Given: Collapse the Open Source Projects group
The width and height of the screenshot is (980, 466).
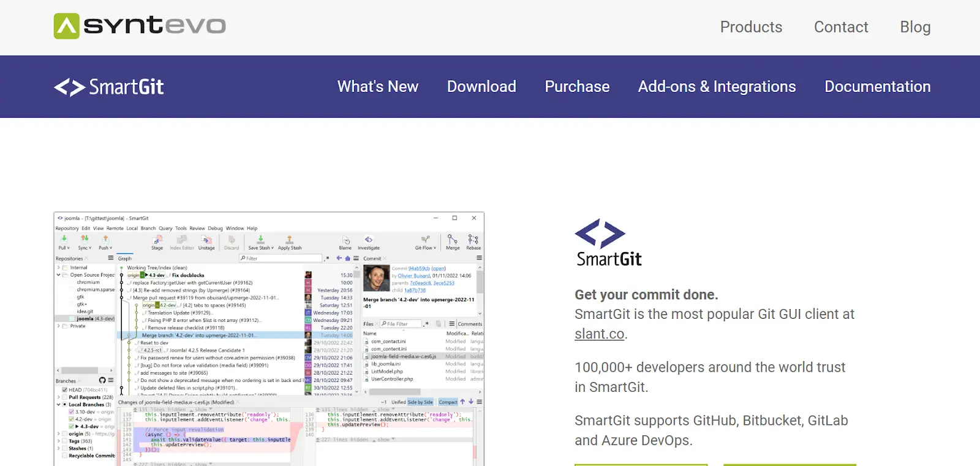Looking at the screenshot, I should [59, 275].
